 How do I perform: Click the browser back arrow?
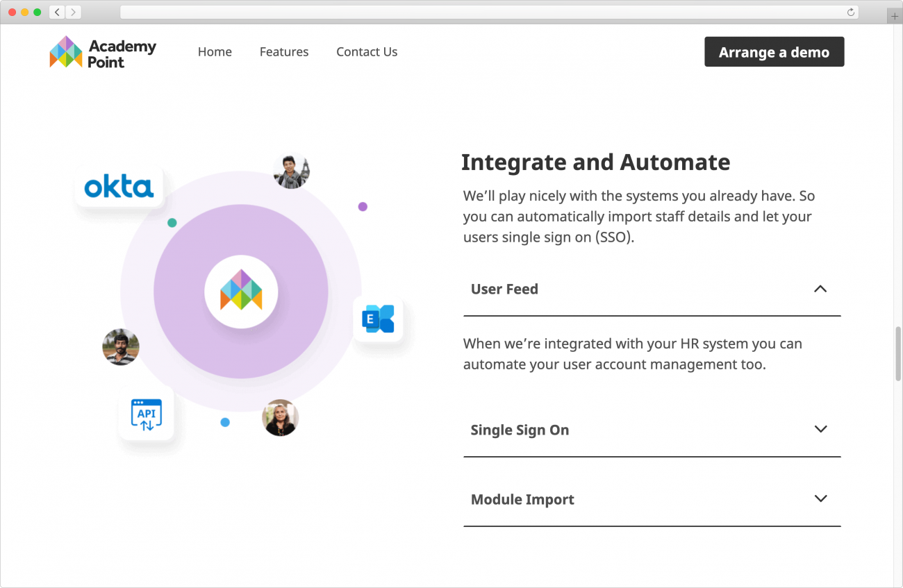[56, 12]
